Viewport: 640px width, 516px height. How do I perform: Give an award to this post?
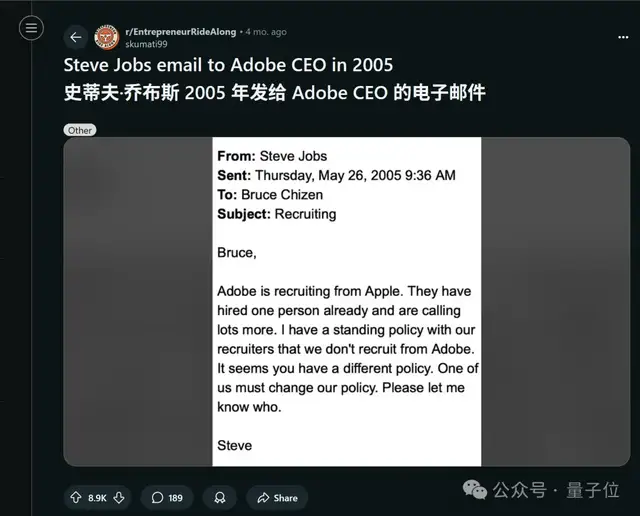(220, 497)
